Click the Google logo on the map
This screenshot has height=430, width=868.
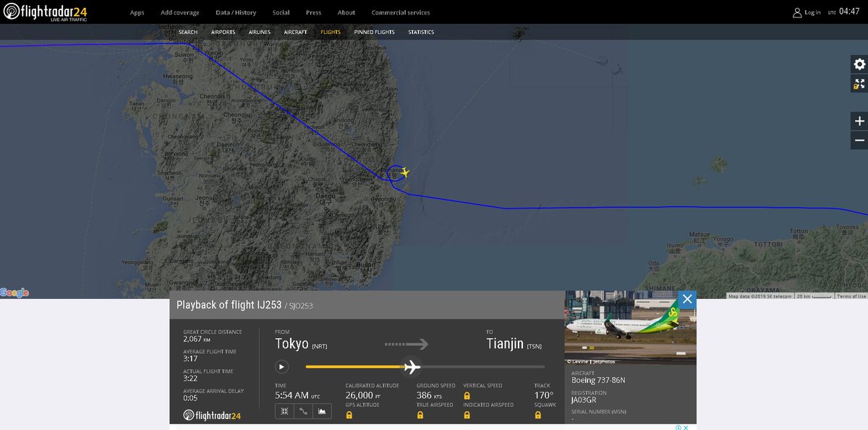coord(14,292)
